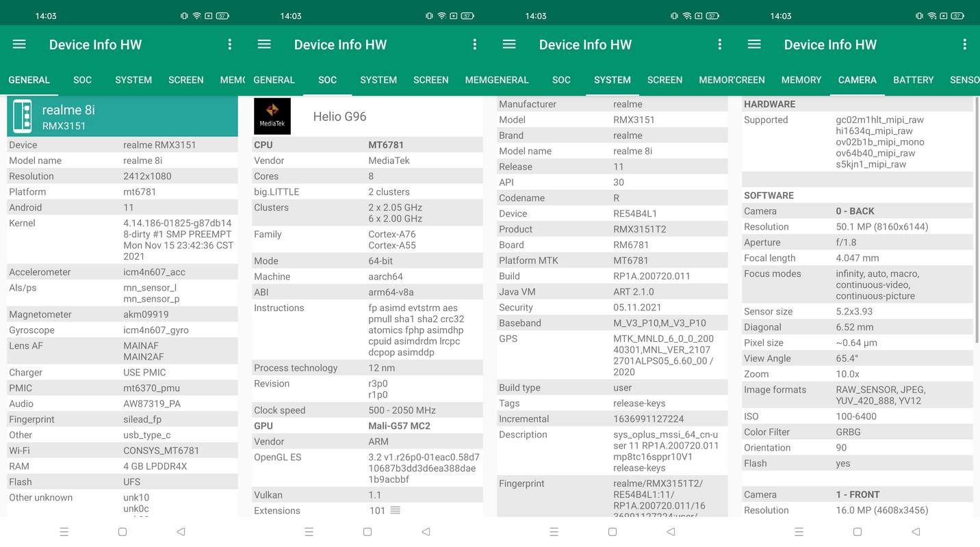
Task: Tap Android home button under the Camera screen
Action: [857, 531]
